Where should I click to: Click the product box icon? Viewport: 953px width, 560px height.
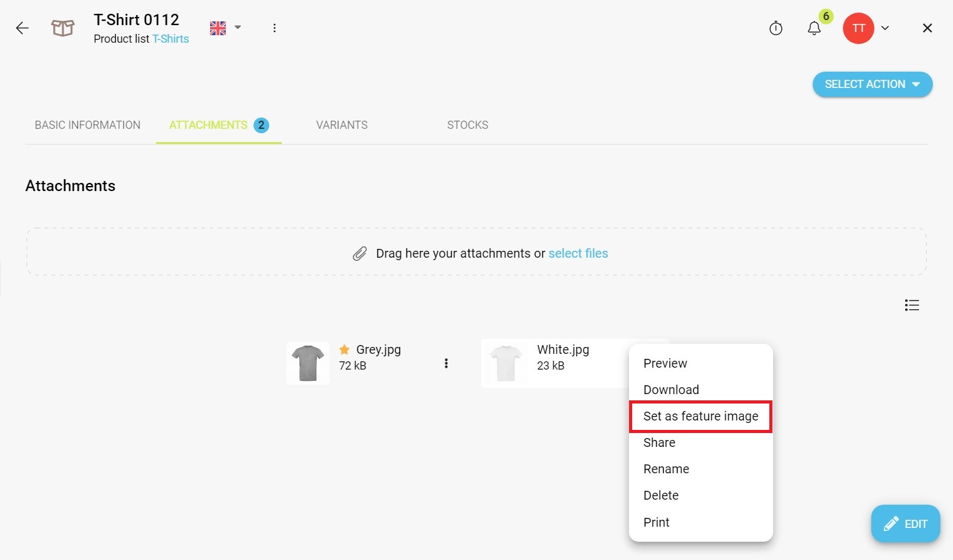click(63, 28)
